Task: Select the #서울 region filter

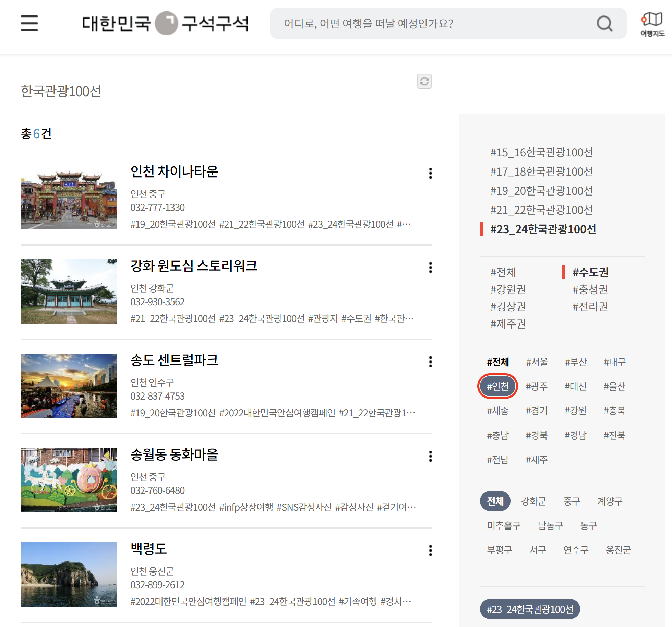Action: (x=537, y=362)
